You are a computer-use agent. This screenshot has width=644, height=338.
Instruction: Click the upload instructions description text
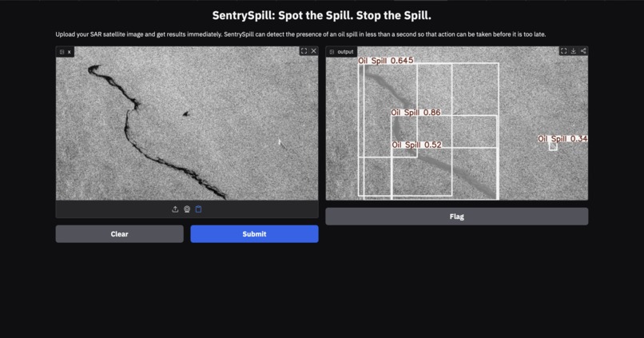coord(300,34)
